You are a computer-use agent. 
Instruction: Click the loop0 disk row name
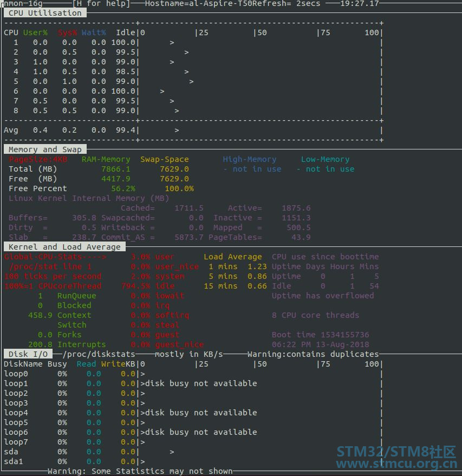[16, 374]
